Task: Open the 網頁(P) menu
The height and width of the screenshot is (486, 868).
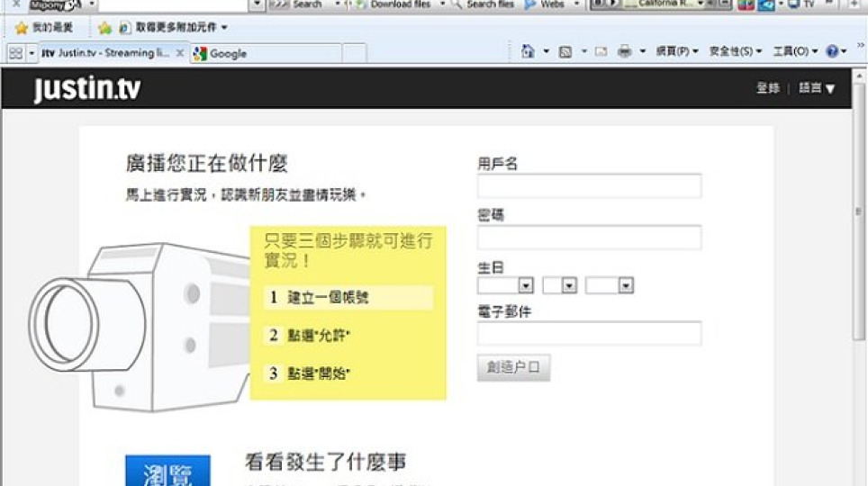Action: coord(672,52)
